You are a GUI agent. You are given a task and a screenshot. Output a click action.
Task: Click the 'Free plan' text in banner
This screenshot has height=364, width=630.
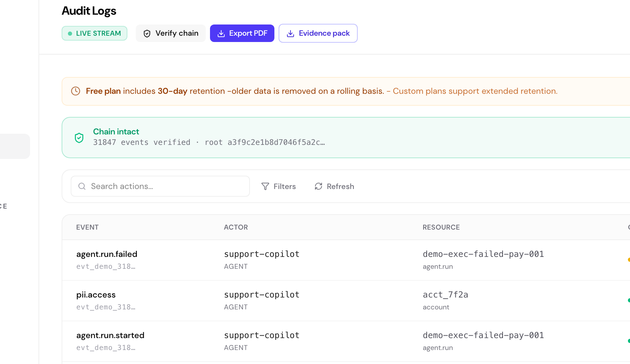click(x=103, y=91)
